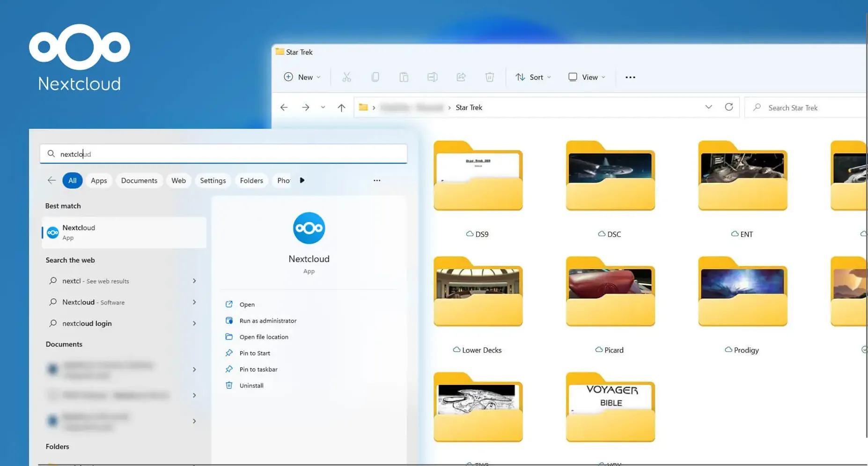Open the search panel more options ellipsis

(x=377, y=180)
